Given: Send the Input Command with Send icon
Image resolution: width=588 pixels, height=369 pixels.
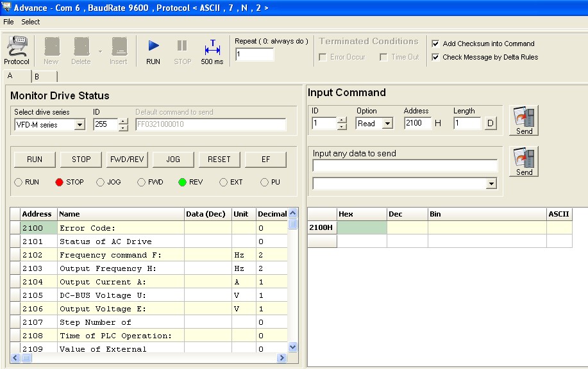Looking at the screenshot, I should (524, 120).
